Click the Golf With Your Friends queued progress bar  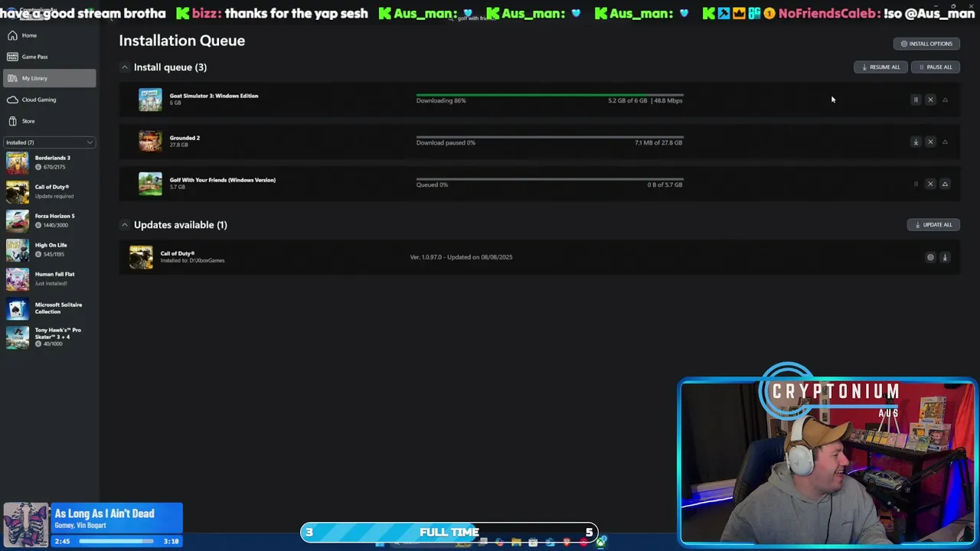pos(550,179)
